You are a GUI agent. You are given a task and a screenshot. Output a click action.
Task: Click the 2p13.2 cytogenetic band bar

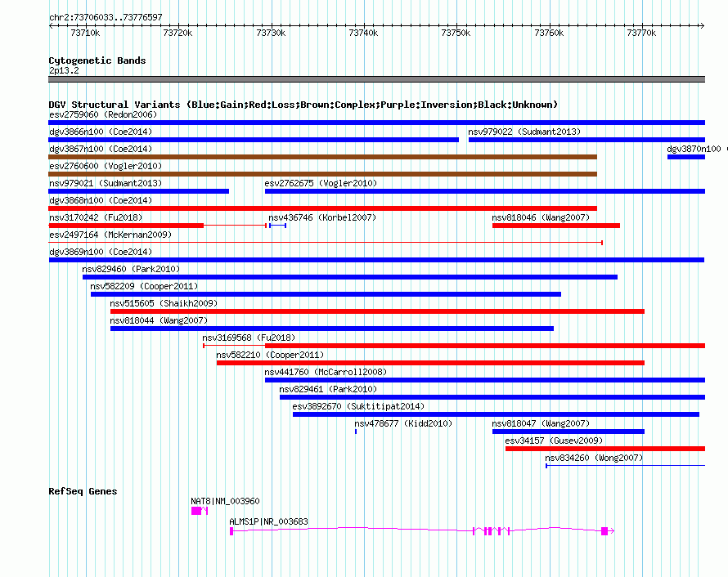[376, 79]
